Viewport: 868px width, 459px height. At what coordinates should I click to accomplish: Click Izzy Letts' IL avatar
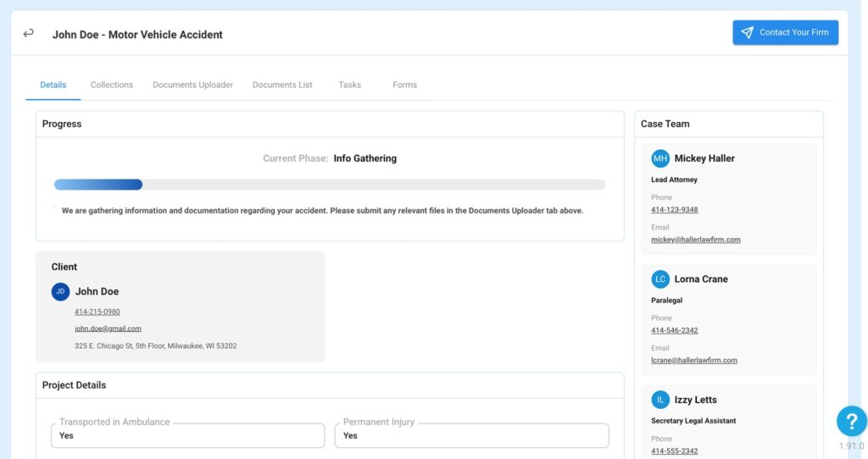(659, 400)
